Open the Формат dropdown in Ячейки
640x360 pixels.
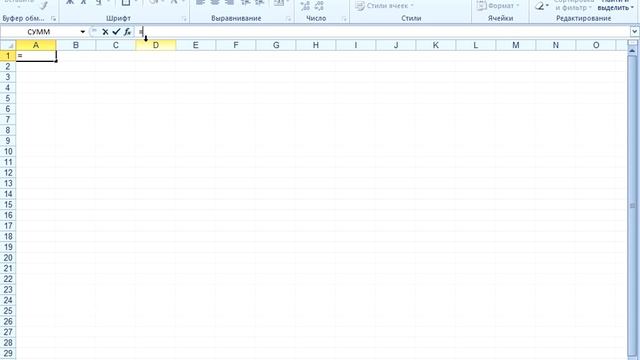click(x=498, y=6)
